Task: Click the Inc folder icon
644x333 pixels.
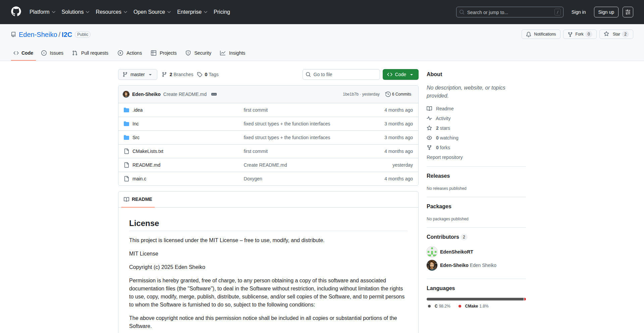Action: pos(126,124)
